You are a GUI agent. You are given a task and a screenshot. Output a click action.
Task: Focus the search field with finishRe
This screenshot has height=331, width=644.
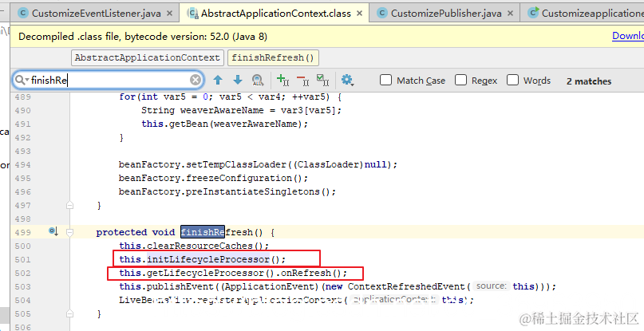tap(109, 80)
